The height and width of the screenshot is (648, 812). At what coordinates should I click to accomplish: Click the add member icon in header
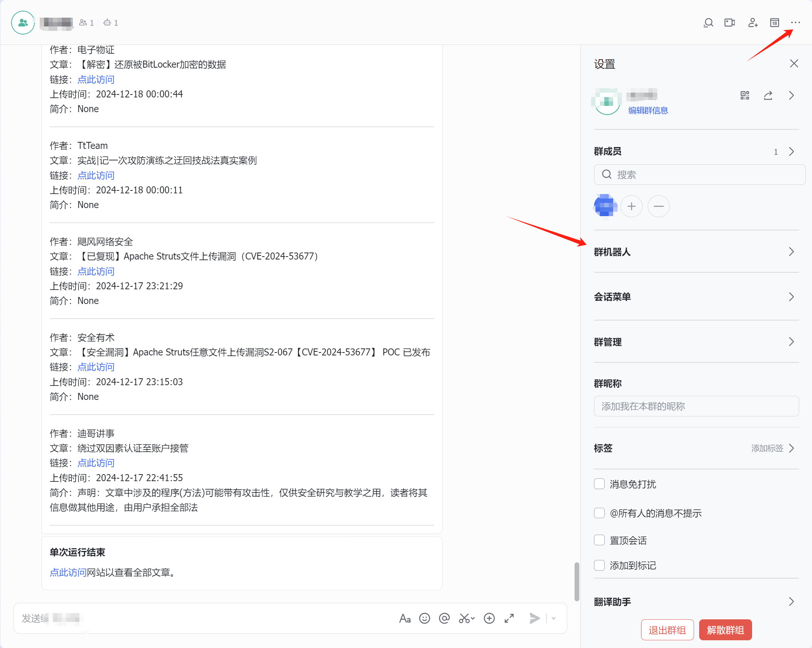click(x=752, y=23)
